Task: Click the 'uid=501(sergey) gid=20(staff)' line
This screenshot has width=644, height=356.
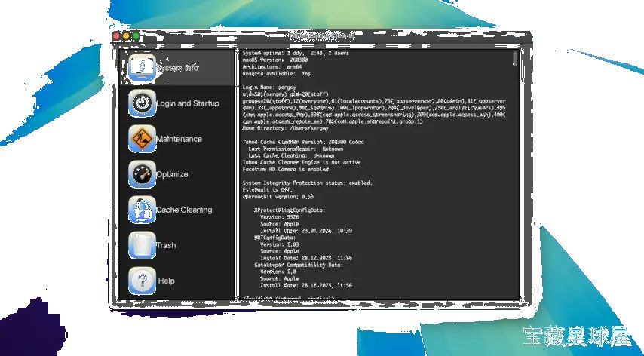Action: [286, 94]
